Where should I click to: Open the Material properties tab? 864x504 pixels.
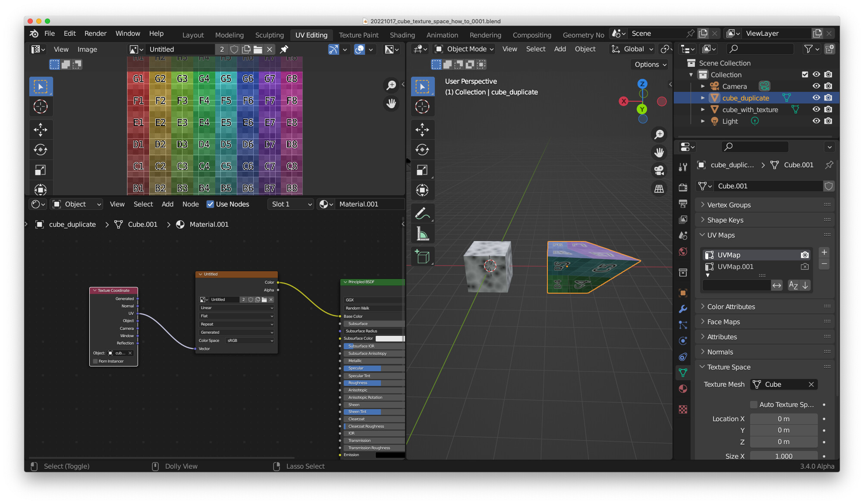pyautogui.click(x=683, y=388)
